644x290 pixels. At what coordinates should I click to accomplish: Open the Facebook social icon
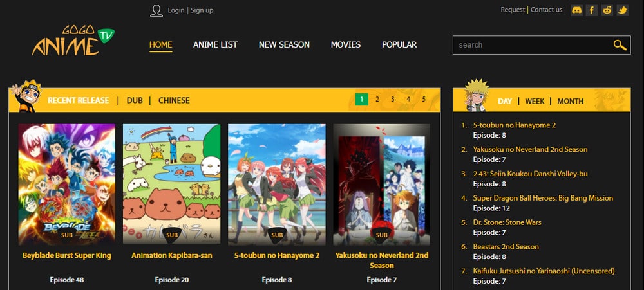592,10
